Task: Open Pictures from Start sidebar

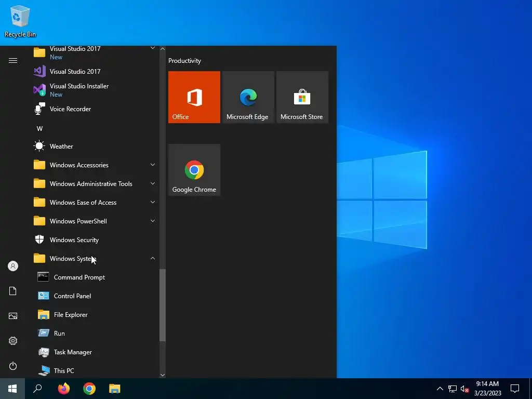Action: pos(13,316)
